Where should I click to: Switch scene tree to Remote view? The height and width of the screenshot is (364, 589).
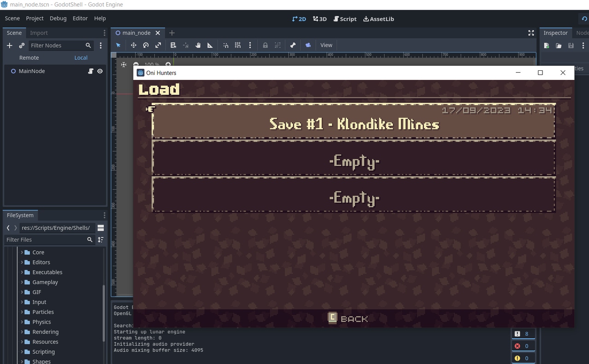click(29, 57)
